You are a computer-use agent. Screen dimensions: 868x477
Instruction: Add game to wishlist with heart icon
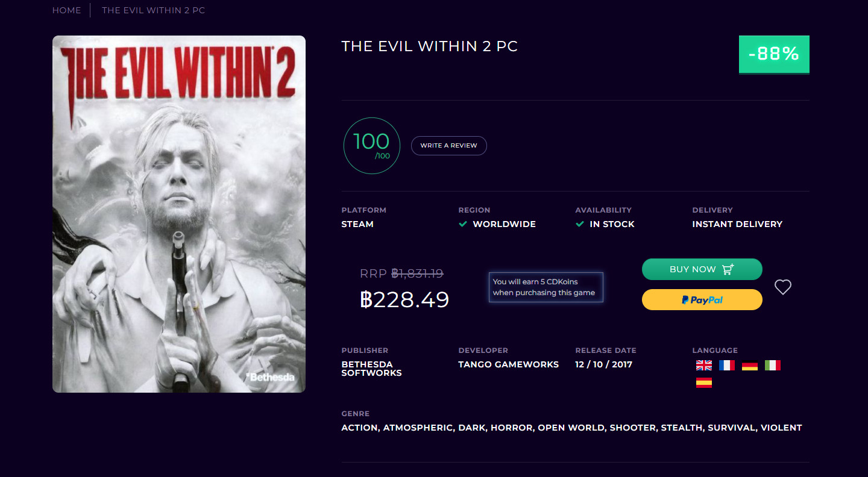click(x=783, y=287)
